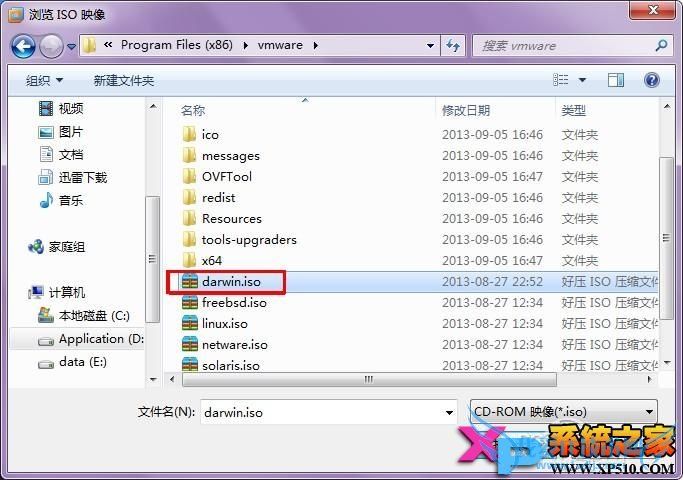Click the change view icon

tap(561, 80)
